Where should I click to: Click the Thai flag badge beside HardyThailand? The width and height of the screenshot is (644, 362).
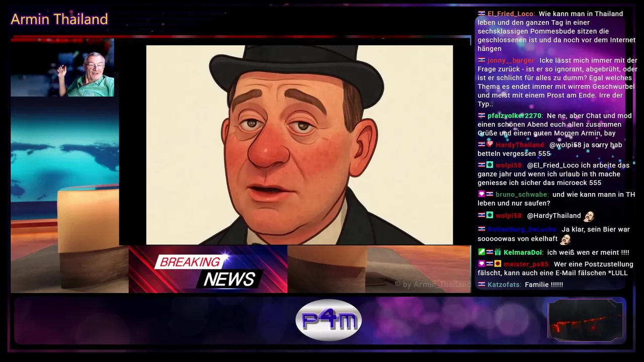point(481,145)
